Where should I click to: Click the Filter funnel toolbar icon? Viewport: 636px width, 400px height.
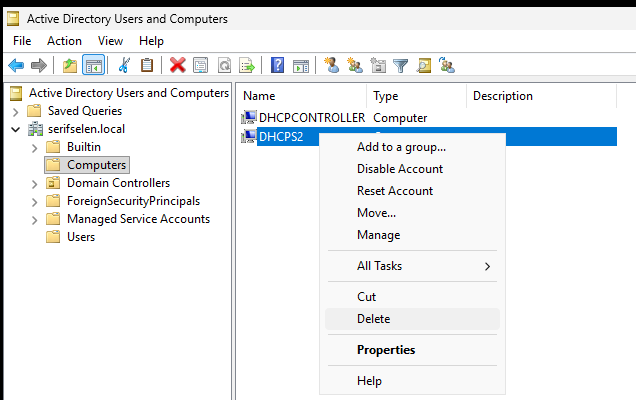(x=401, y=65)
